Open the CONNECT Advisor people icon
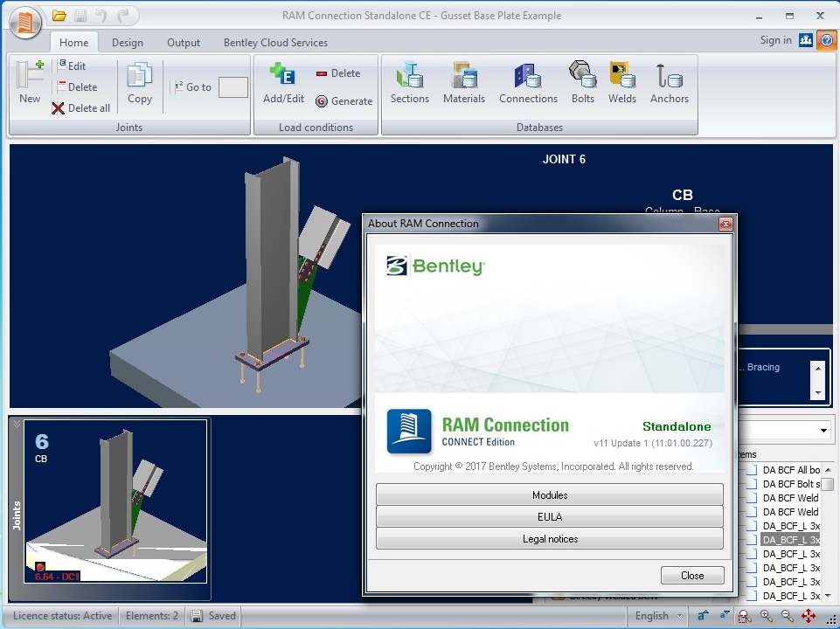Screen dimensions: 840x629 click(806, 40)
